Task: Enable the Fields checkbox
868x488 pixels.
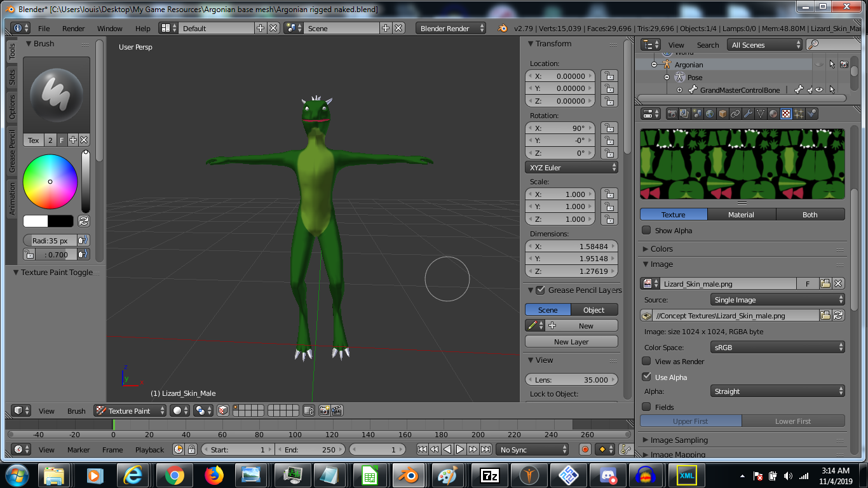Action: [x=646, y=407]
